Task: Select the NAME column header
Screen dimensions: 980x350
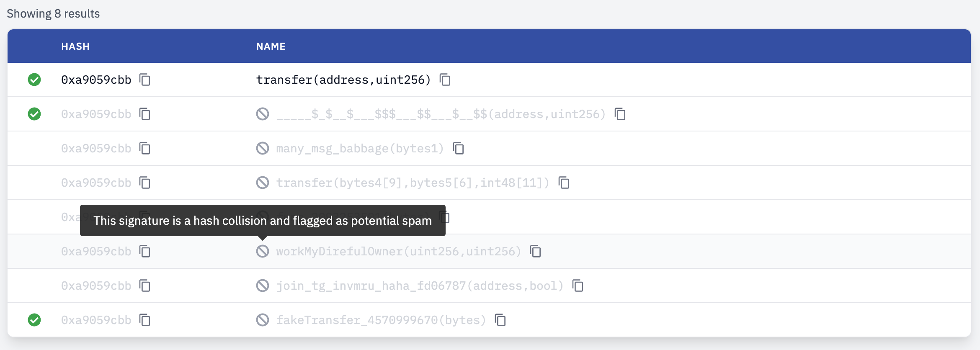Action: pos(271,46)
